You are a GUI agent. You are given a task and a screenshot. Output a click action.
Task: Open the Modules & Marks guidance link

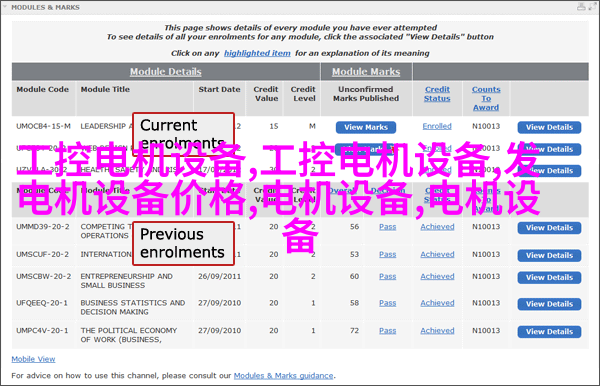(284, 376)
